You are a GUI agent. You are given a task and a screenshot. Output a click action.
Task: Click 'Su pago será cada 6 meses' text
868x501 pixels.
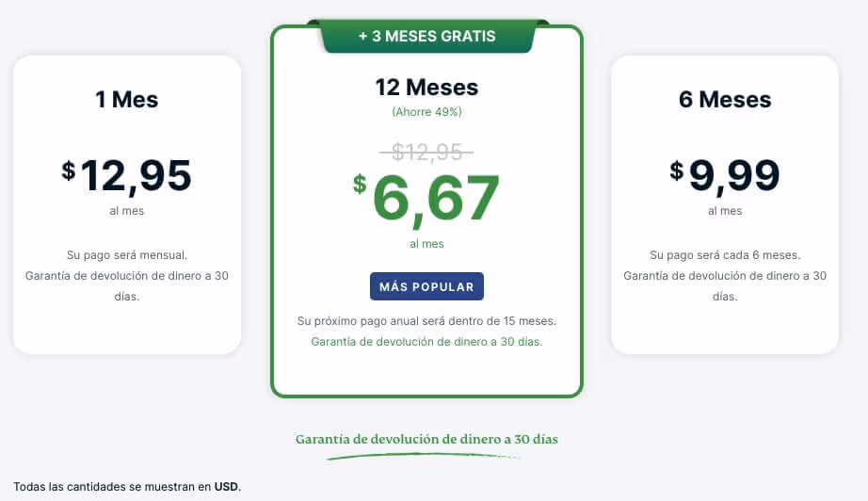(725, 255)
